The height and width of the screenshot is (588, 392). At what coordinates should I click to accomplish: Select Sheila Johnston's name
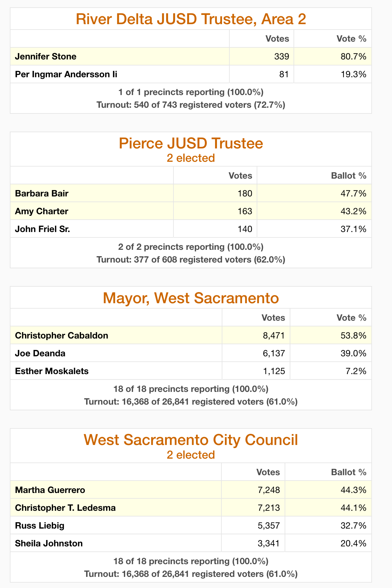(x=49, y=543)
